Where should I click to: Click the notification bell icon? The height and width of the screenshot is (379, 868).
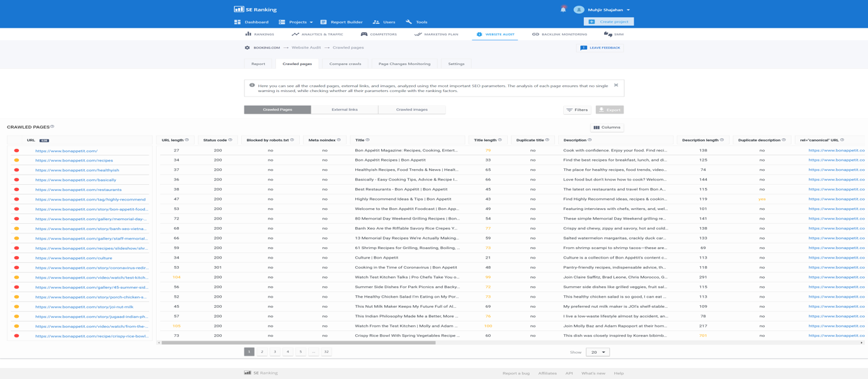tap(563, 9)
